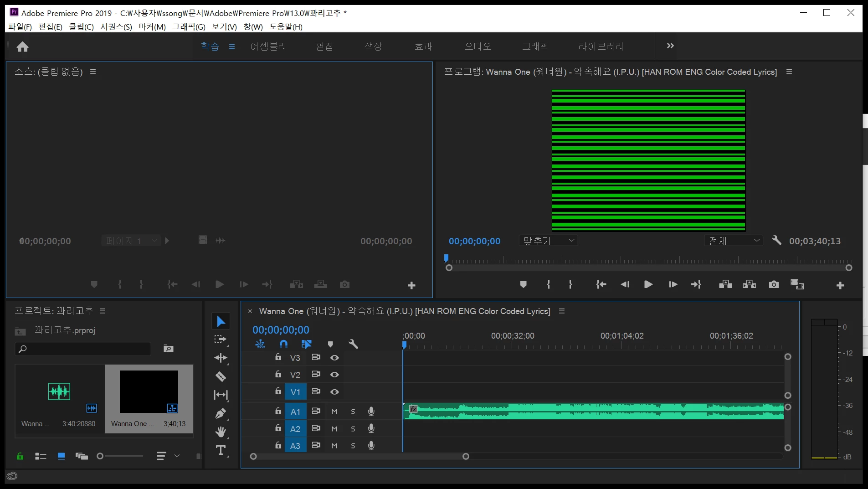Switch project panel to freeform view
The width and height of the screenshot is (868, 489).
[x=82, y=456]
